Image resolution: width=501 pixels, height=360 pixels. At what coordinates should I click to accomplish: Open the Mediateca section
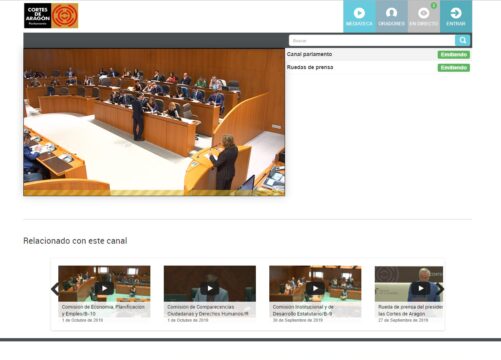(x=359, y=16)
